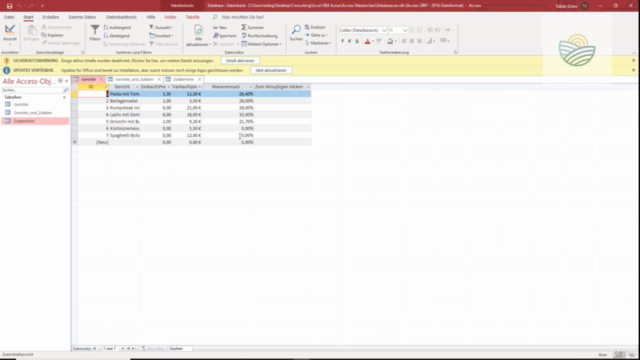Click the Summen sigma icon
Image resolution: width=640 pixels, height=360 pixels.
click(x=244, y=27)
